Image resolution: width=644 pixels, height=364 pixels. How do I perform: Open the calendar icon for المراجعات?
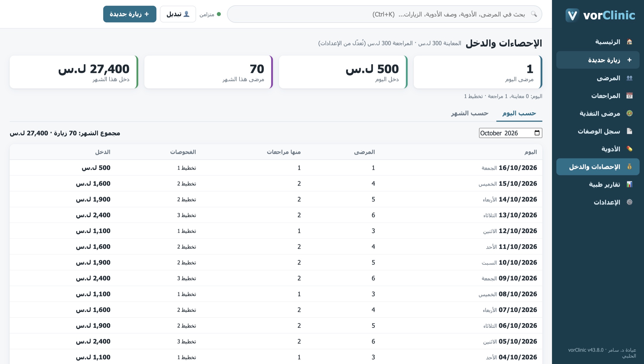tap(629, 96)
